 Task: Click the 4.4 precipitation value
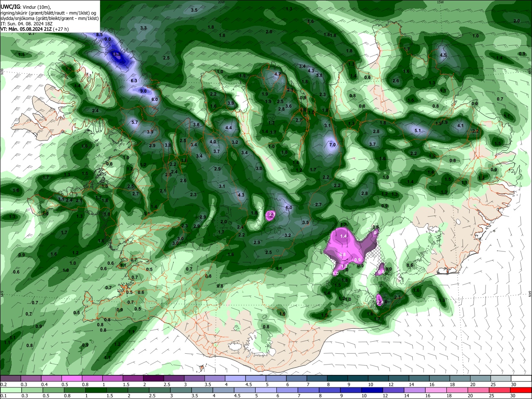click(x=228, y=128)
